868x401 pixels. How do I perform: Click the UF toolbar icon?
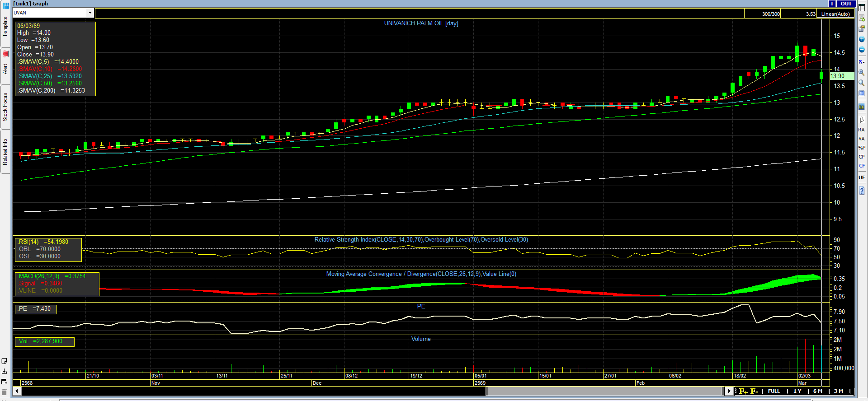862,177
